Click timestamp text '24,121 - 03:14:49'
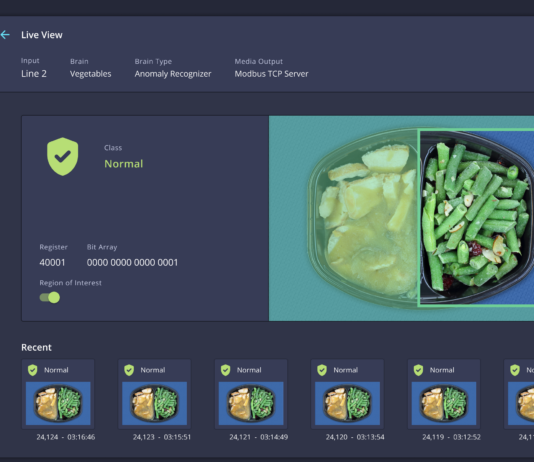The height and width of the screenshot is (462, 534). click(x=258, y=437)
